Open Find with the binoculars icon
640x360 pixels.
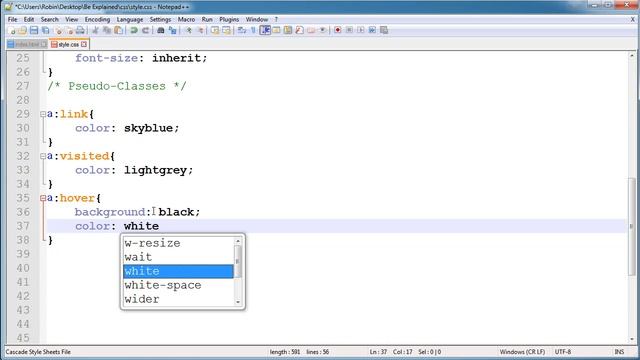click(160, 30)
